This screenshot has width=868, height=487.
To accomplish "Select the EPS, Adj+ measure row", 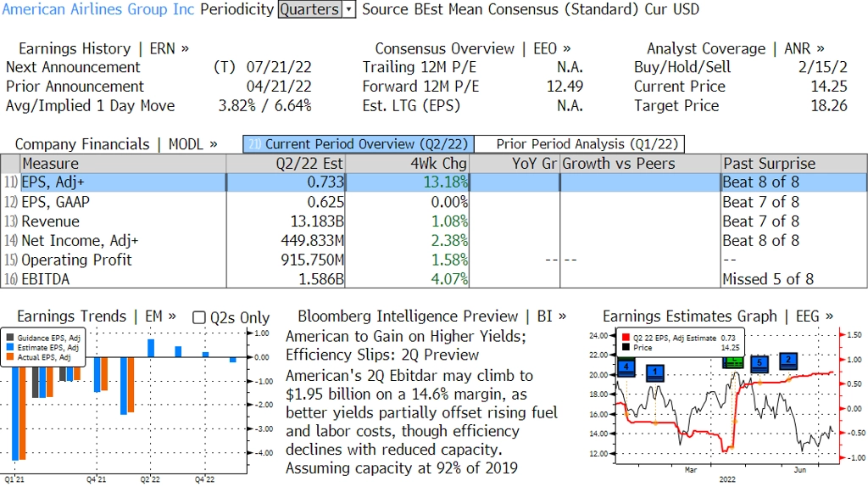I will point(433,182).
